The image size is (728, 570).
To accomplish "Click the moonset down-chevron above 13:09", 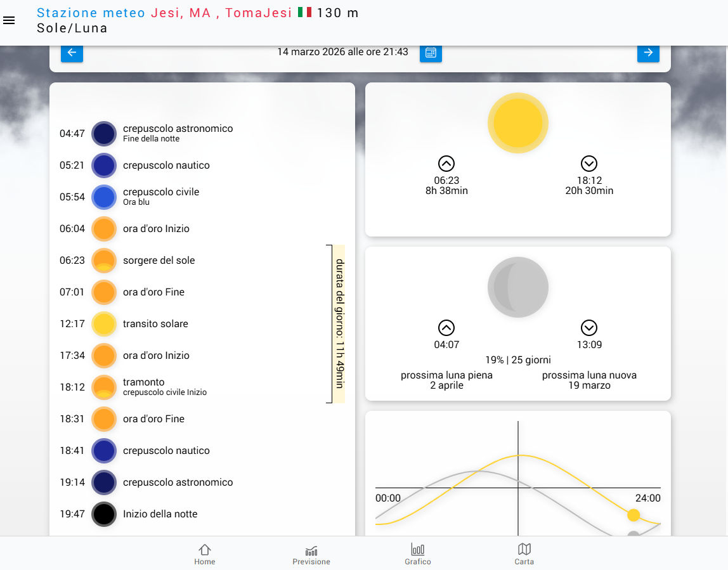I will point(589,328).
